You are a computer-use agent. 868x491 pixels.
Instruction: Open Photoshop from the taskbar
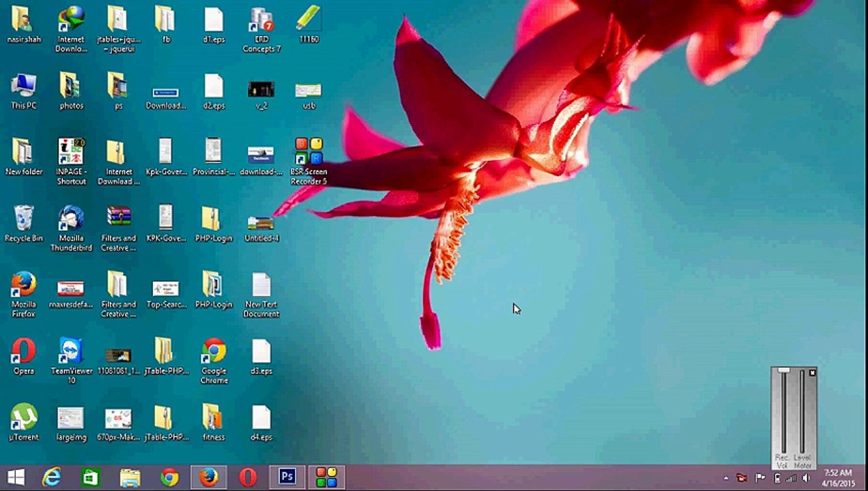pos(287,477)
